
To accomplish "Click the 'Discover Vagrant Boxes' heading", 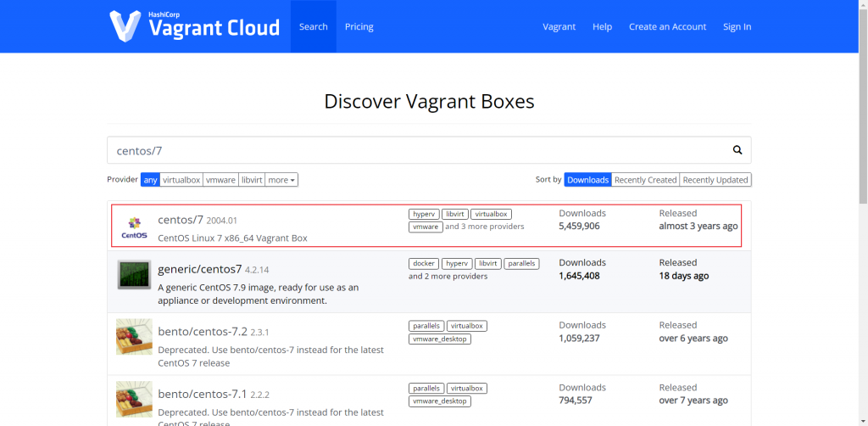I will 429,101.
